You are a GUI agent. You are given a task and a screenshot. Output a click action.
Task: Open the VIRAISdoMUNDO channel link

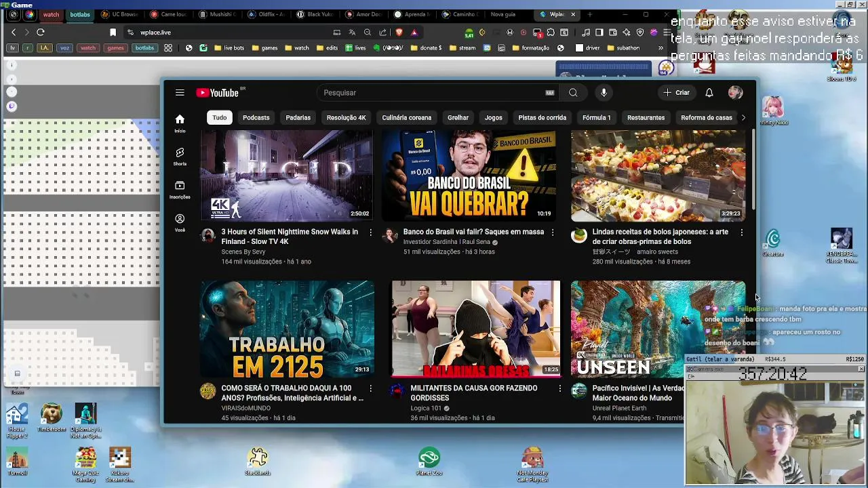[x=246, y=408]
